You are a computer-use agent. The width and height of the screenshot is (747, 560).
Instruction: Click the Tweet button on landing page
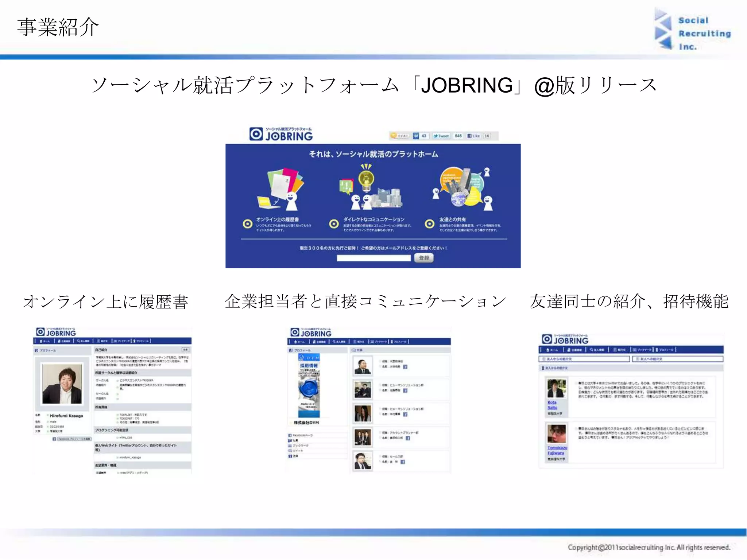click(x=441, y=136)
